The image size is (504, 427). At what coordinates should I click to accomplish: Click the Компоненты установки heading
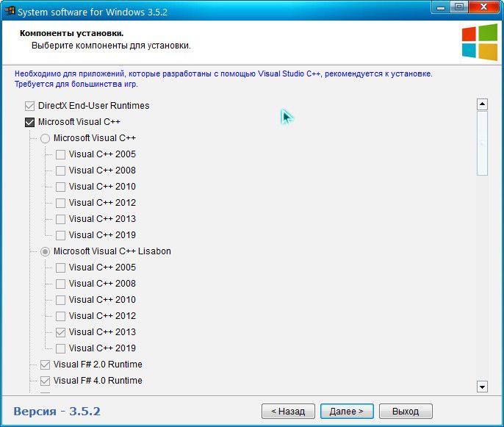(x=72, y=34)
